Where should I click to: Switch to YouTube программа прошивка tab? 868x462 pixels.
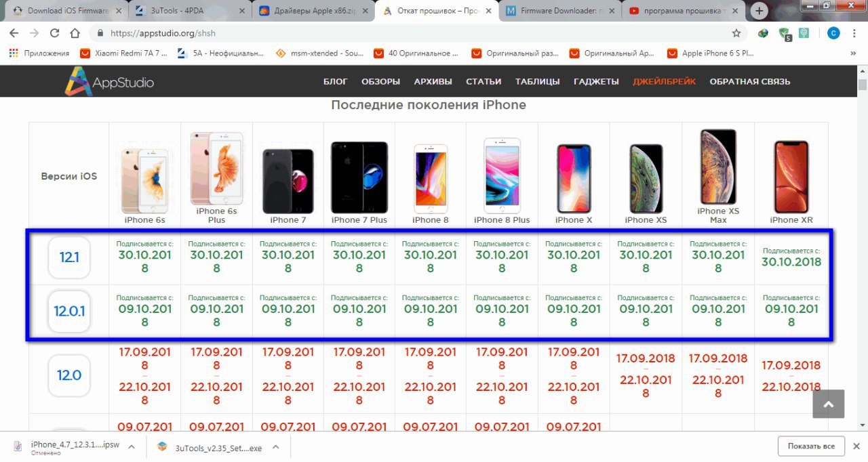(x=682, y=11)
